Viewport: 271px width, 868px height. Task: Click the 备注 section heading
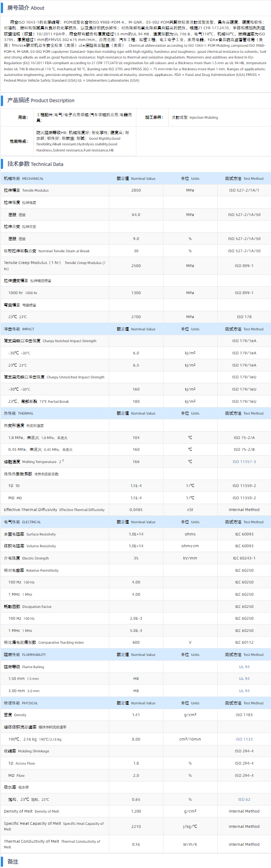coord(13,861)
